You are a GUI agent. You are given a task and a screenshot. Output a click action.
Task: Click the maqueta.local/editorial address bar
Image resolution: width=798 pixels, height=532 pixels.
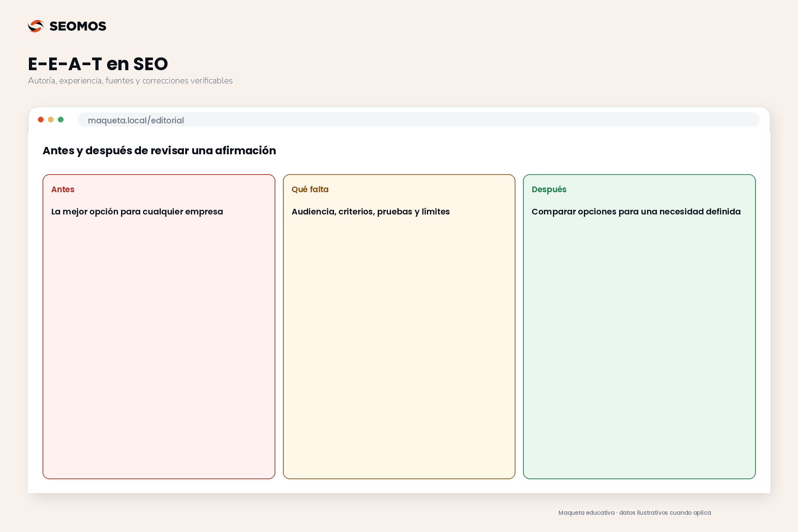pos(418,120)
